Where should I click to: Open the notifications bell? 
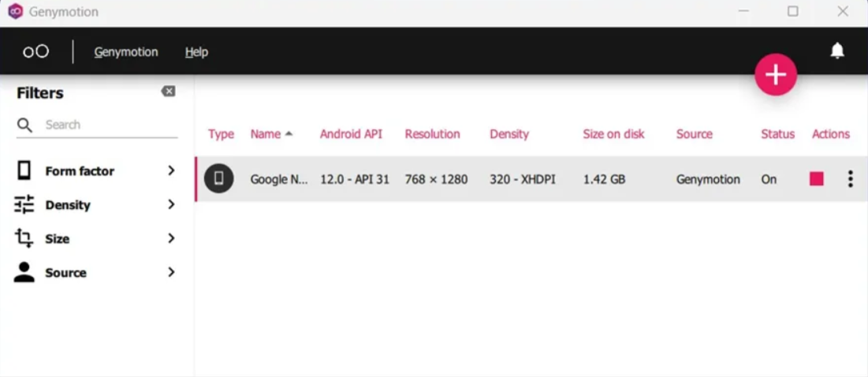click(837, 51)
